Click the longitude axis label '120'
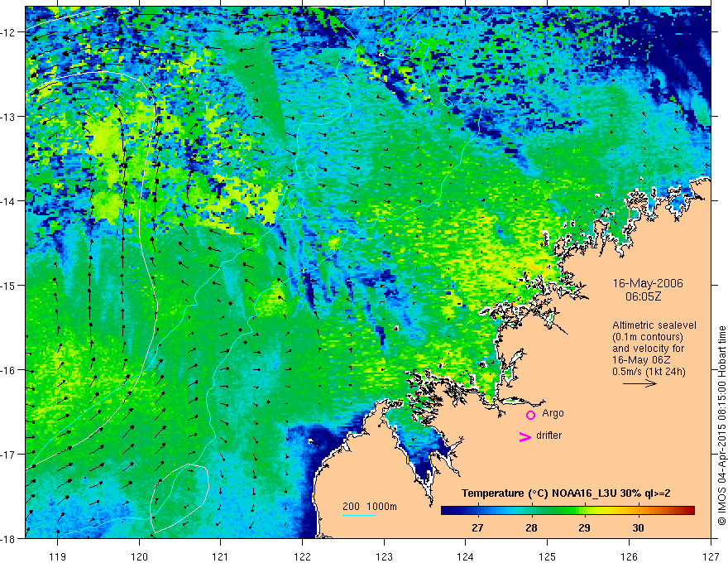Image resolution: width=728 pixels, height=563 pixels. tap(139, 556)
